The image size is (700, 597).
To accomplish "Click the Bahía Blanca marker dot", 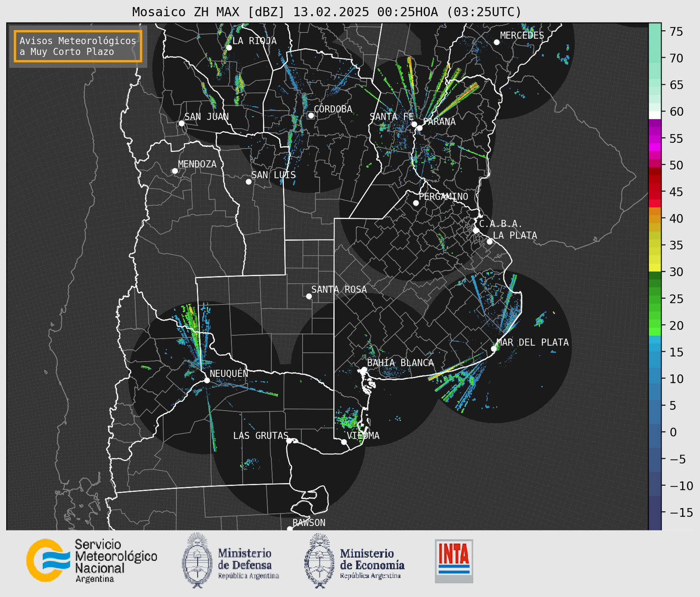I will pyautogui.click(x=364, y=369).
